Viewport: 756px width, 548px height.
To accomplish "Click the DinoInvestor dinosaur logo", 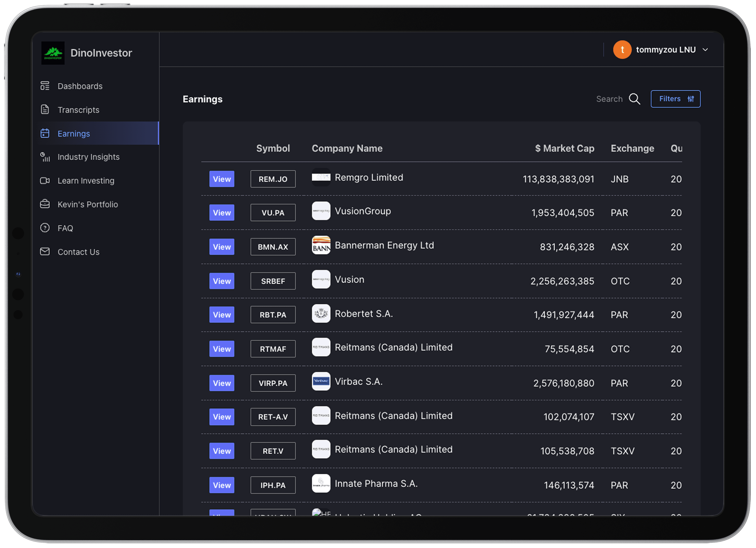I will click(x=53, y=53).
